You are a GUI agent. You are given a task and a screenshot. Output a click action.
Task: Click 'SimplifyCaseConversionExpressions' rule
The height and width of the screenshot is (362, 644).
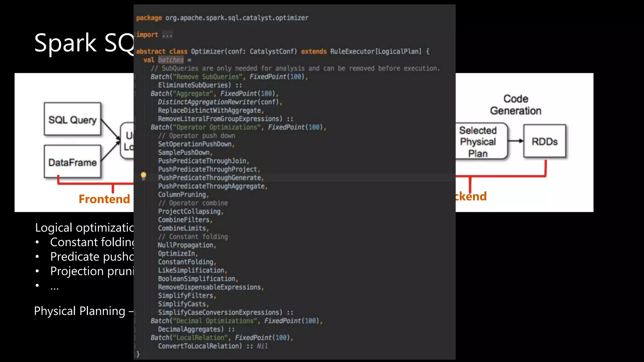[219, 313]
